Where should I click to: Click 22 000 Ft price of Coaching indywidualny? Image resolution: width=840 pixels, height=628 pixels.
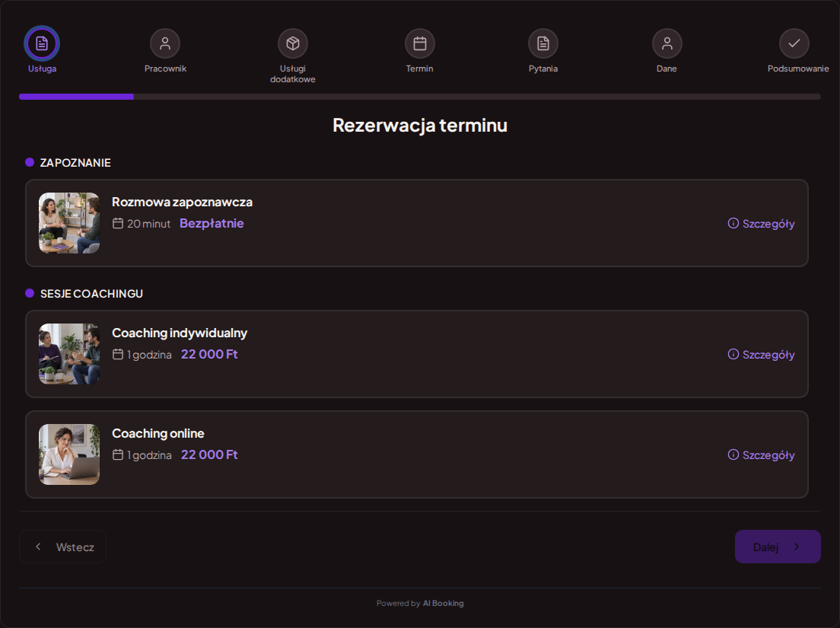[209, 354]
